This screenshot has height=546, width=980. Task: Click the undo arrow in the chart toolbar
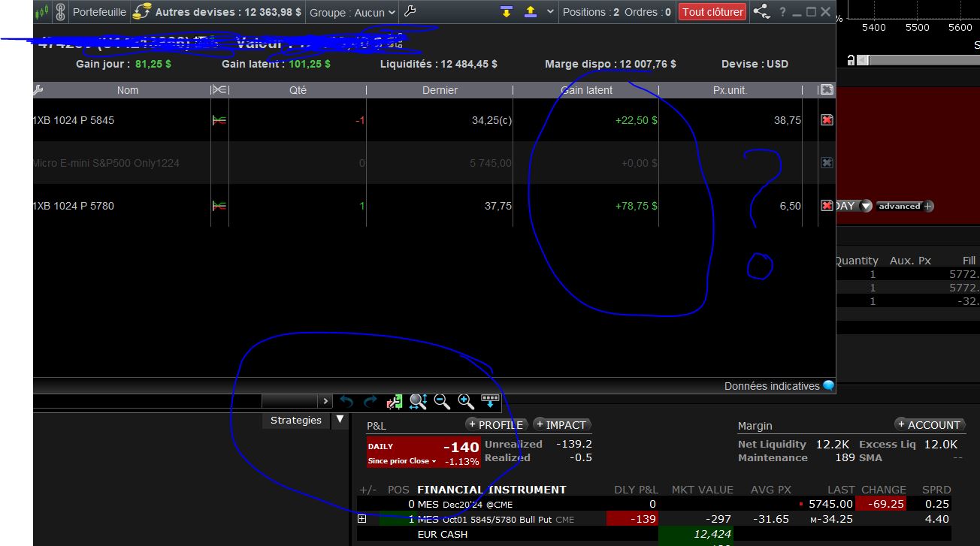(346, 402)
